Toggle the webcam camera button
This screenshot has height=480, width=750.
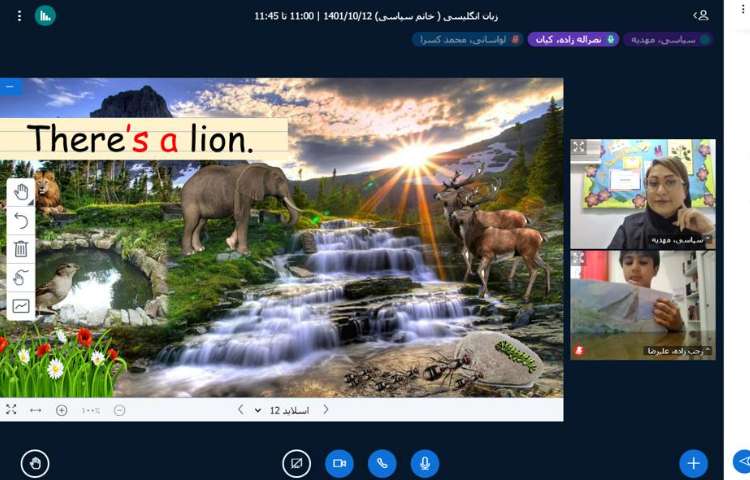(x=339, y=463)
